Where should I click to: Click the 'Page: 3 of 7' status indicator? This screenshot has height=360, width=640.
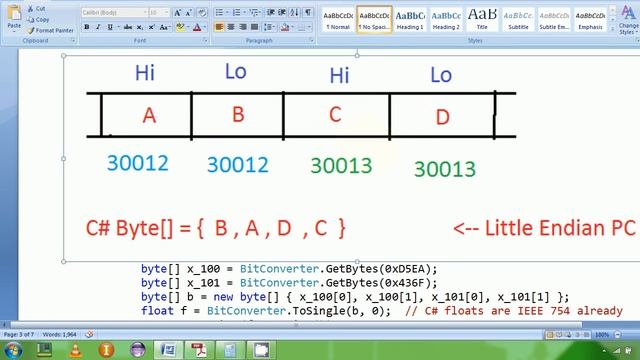coord(19,335)
